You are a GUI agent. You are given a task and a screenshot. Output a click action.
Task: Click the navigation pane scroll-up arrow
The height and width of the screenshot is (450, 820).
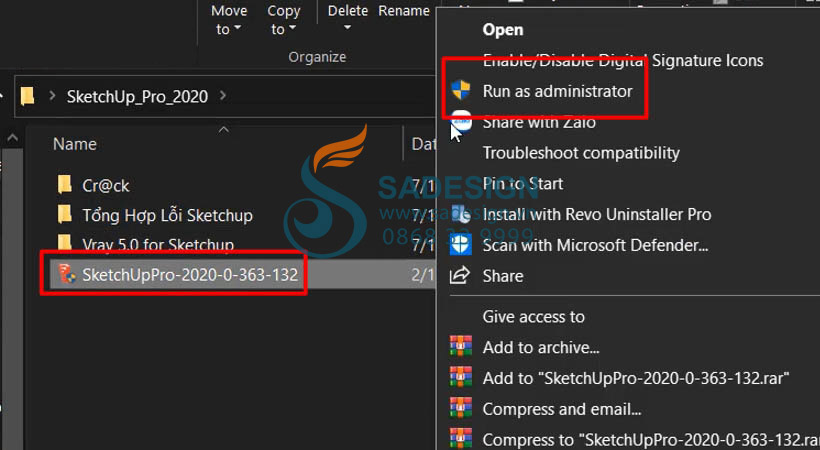click(13, 138)
